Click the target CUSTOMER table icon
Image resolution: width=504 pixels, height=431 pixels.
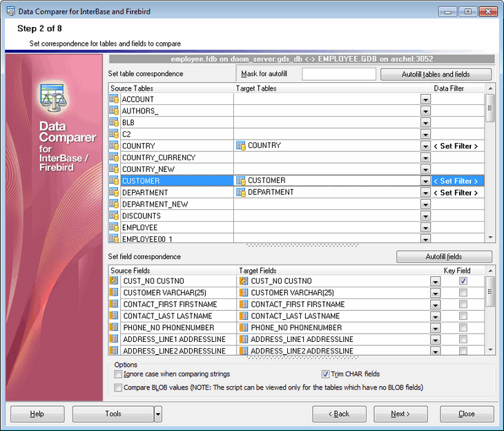tap(241, 180)
